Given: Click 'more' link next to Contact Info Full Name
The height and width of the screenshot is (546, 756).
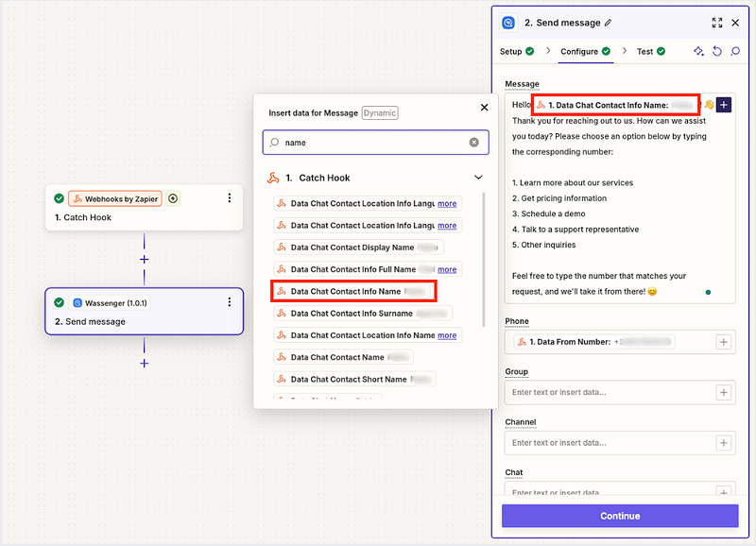Looking at the screenshot, I should (447, 269).
